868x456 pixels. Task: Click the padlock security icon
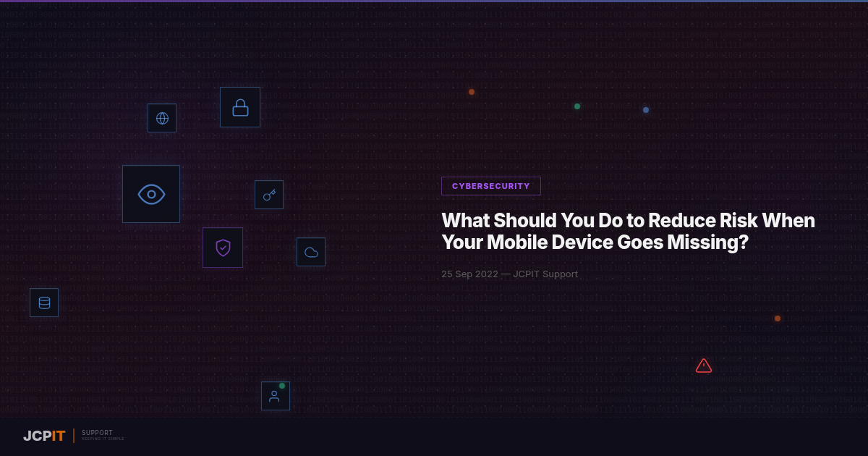click(x=240, y=106)
